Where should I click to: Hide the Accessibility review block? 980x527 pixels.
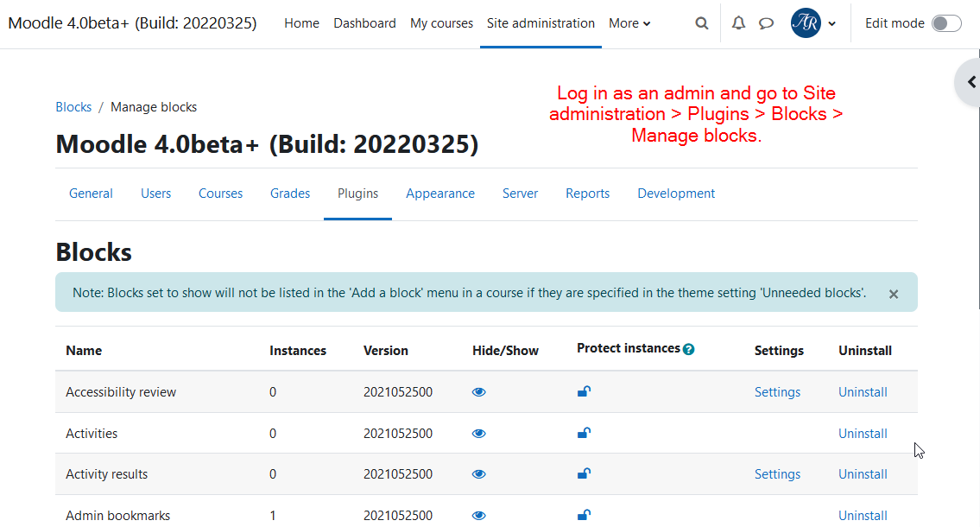(478, 392)
